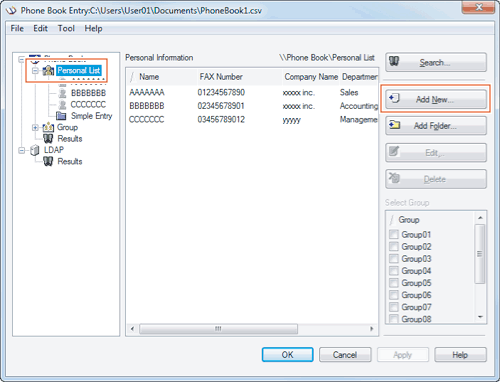This screenshot has width=500, height=382.
Task: Click the yyyyy company name cell
Action: [292, 120]
